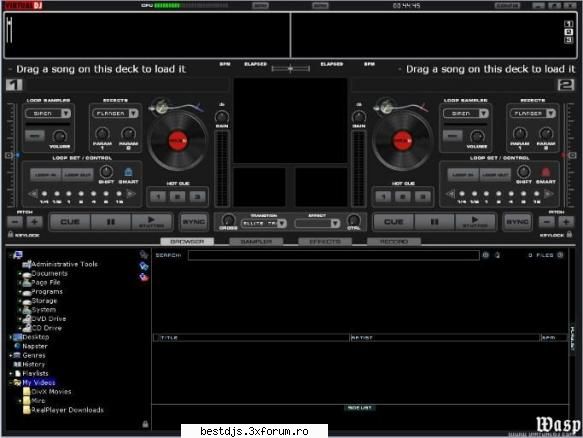Sync deck 2 tempo
The width and height of the screenshot is (583, 438).
[517, 222]
